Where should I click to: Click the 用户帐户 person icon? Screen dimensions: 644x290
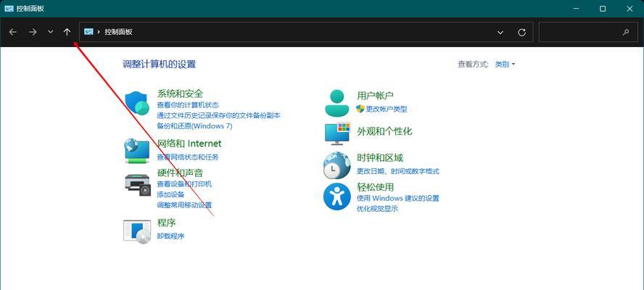[337, 103]
